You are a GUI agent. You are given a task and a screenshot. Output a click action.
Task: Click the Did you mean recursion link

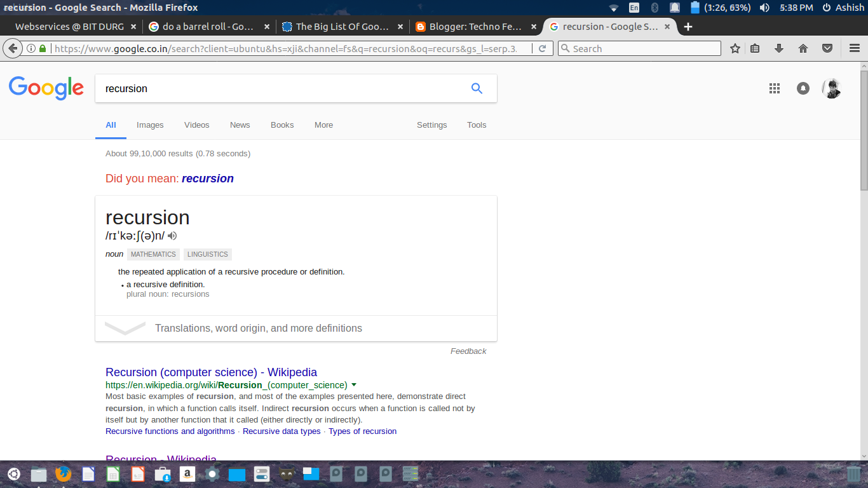click(x=208, y=179)
